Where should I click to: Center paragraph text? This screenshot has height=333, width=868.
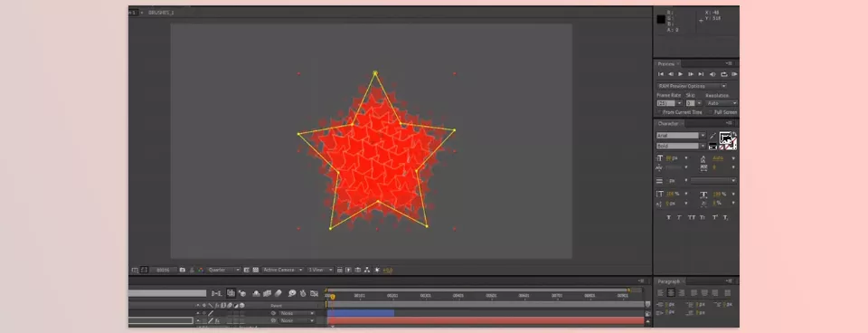coord(670,292)
